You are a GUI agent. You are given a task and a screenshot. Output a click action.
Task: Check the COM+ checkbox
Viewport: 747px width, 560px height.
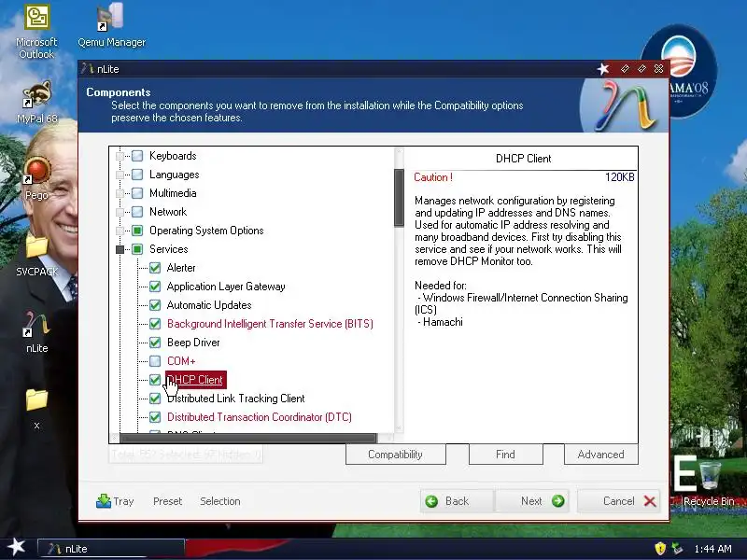[x=155, y=361]
